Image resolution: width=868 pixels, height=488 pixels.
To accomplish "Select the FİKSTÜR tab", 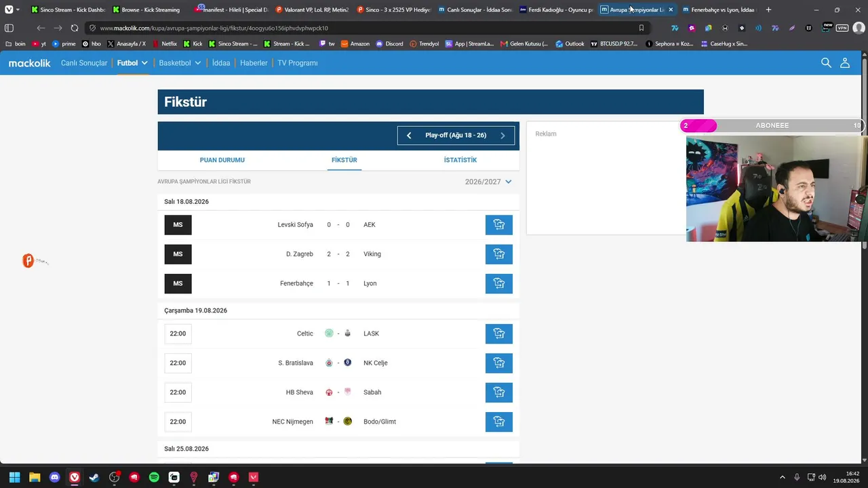I will click(x=344, y=160).
